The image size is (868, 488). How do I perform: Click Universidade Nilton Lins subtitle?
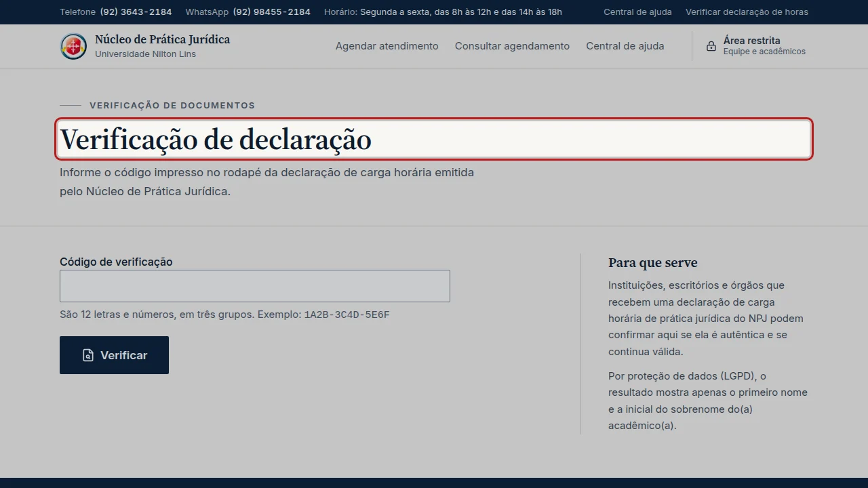(145, 54)
